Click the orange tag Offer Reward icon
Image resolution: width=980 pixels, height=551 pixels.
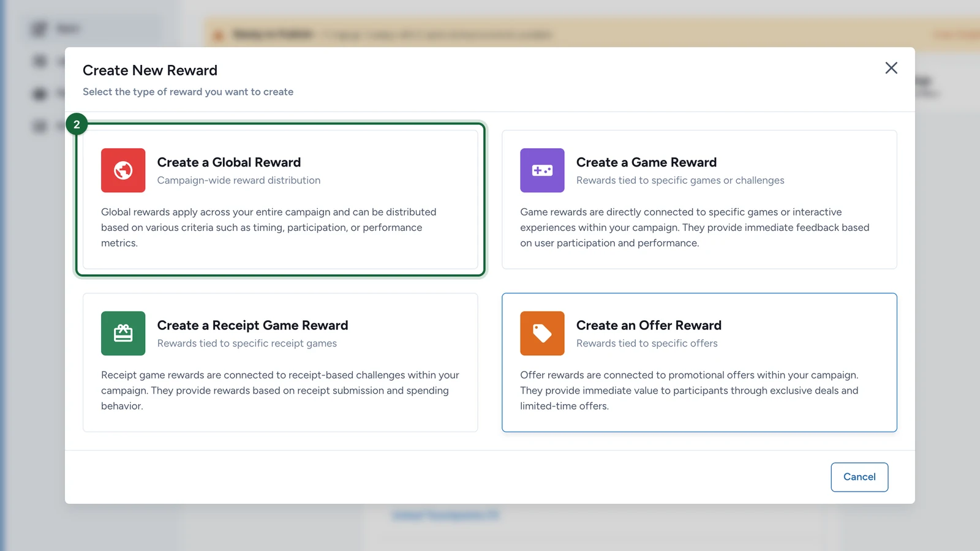[x=542, y=333]
